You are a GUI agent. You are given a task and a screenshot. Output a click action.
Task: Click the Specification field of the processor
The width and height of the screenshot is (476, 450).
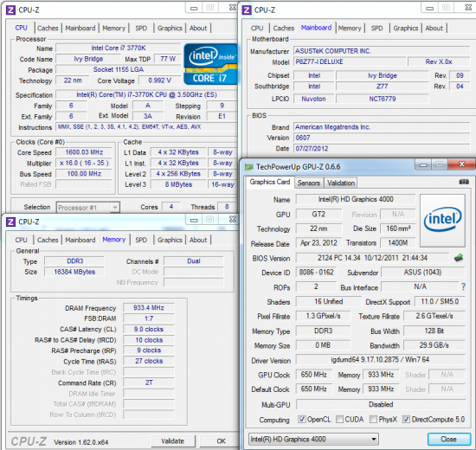click(x=146, y=94)
